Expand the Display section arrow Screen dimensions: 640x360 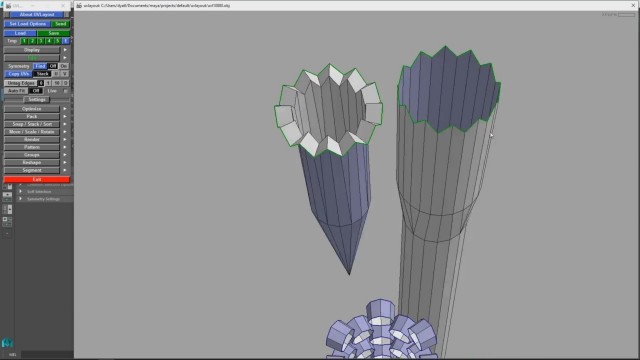tap(65, 50)
